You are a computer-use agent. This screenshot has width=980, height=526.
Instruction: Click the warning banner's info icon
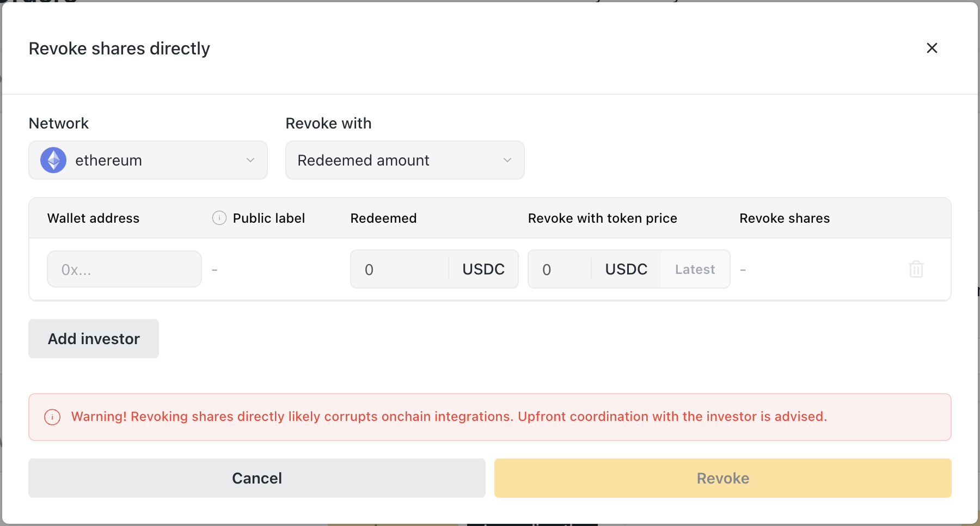click(52, 417)
